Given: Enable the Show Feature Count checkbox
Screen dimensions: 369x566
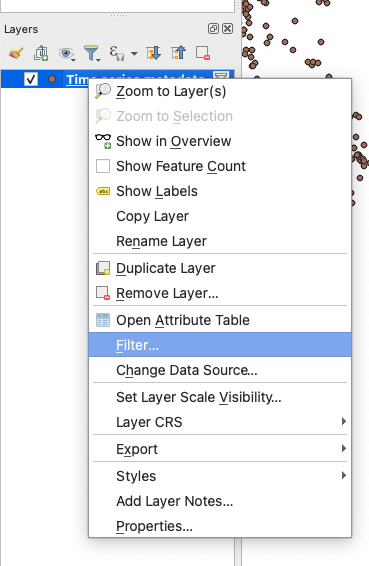Looking at the screenshot, I should [x=103, y=166].
